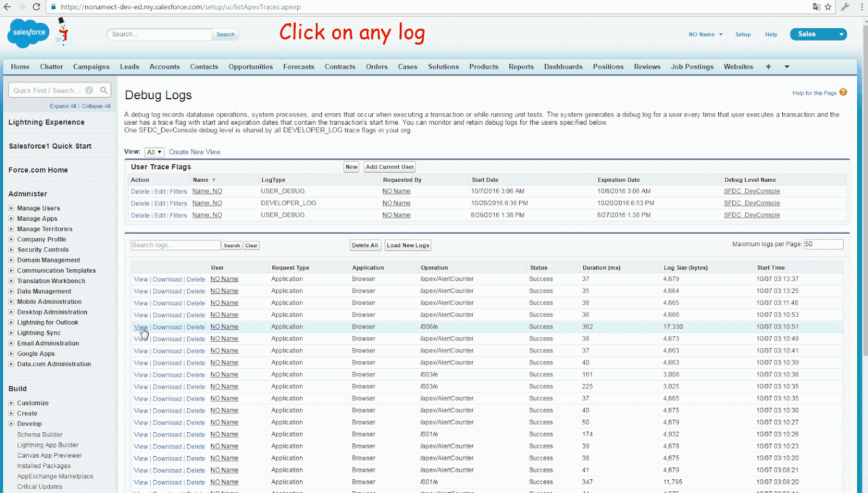
Task: Click Search button beside Search logs field
Action: (232, 246)
